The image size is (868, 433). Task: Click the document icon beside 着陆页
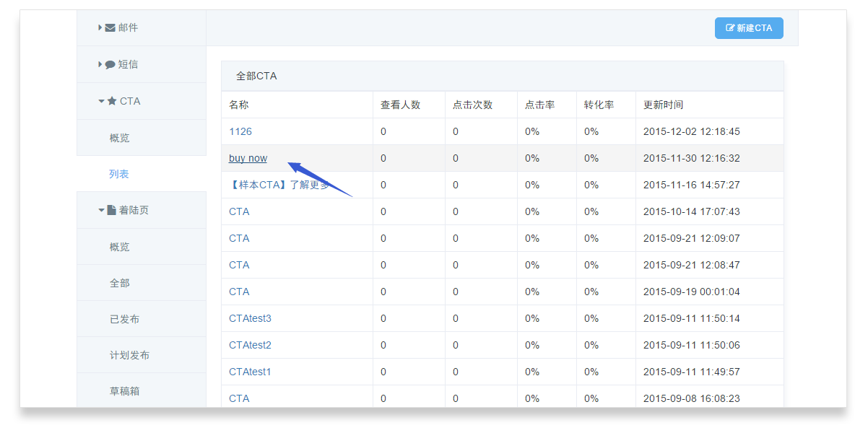111,210
